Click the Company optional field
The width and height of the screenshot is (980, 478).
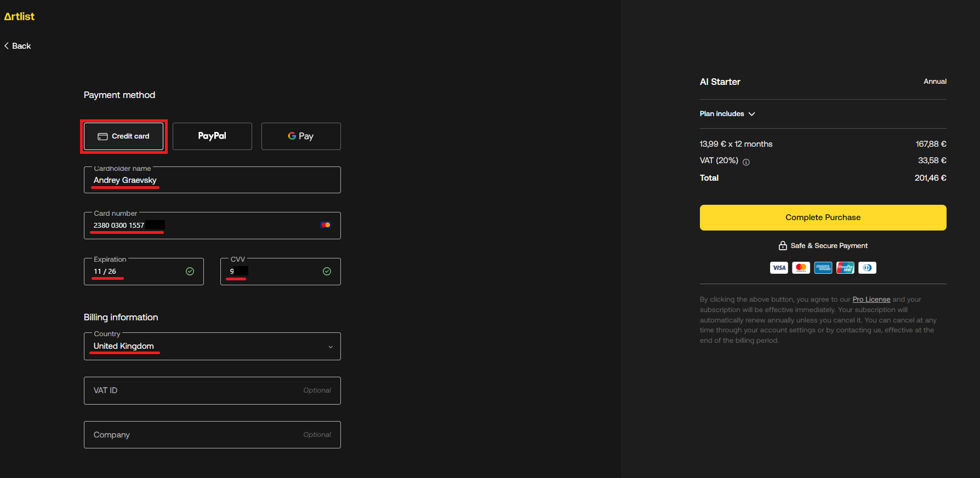tap(212, 435)
